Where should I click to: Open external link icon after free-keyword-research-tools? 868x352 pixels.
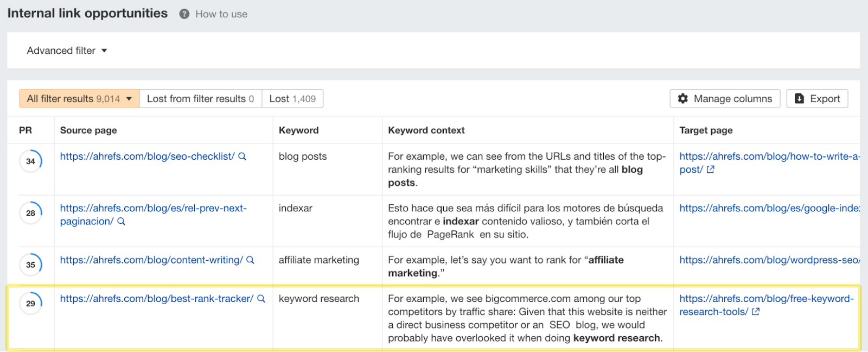(x=756, y=312)
